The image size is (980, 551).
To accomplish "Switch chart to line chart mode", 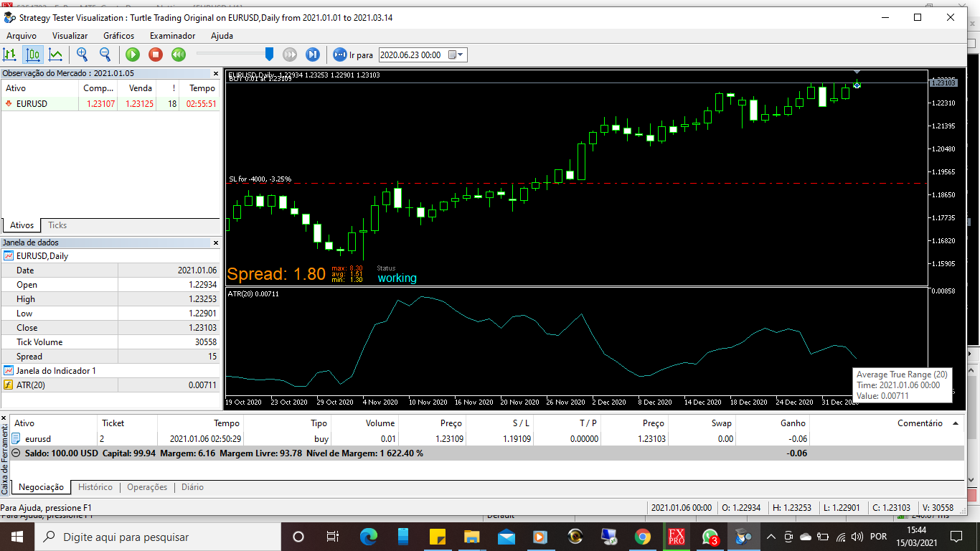I will click(55, 55).
